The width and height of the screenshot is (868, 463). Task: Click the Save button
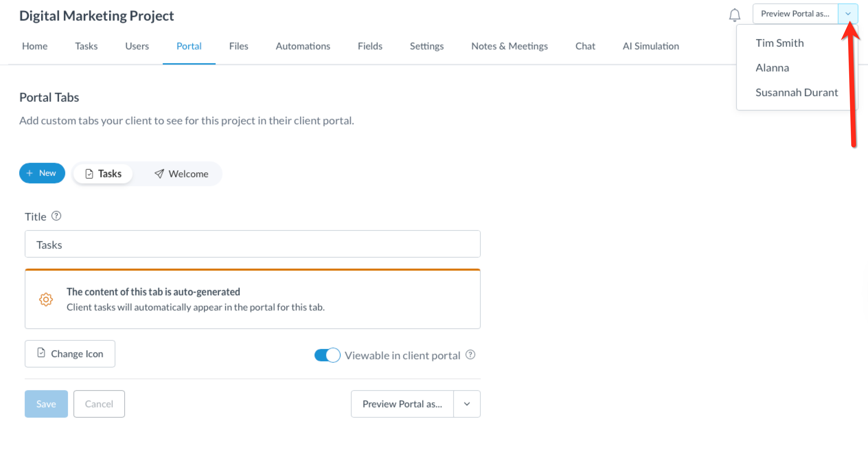[x=46, y=404]
